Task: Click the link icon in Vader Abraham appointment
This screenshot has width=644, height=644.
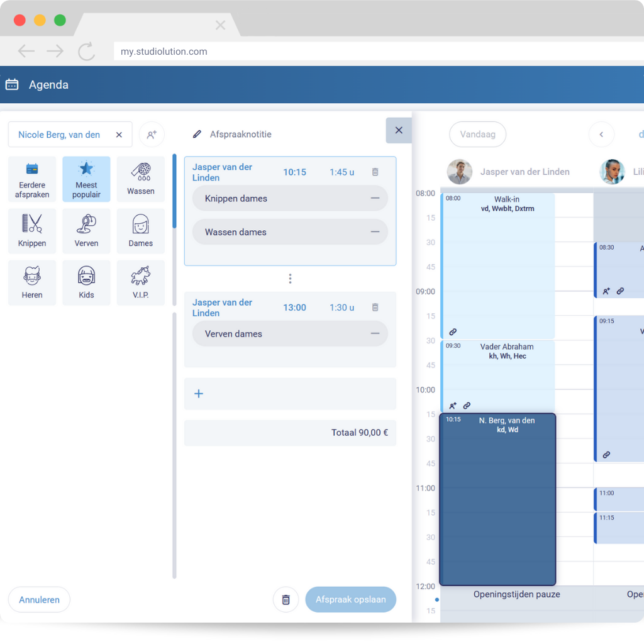Action: 467,406
